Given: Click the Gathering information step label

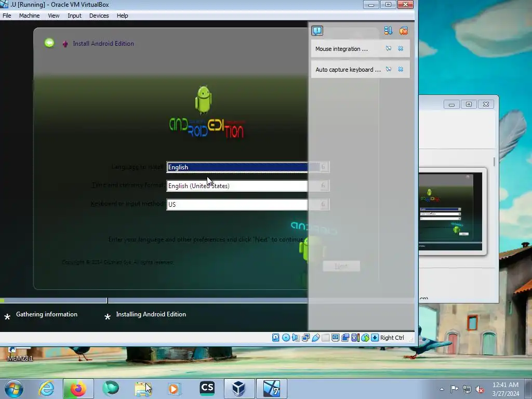Looking at the screenshot, I should click(46, 314).
